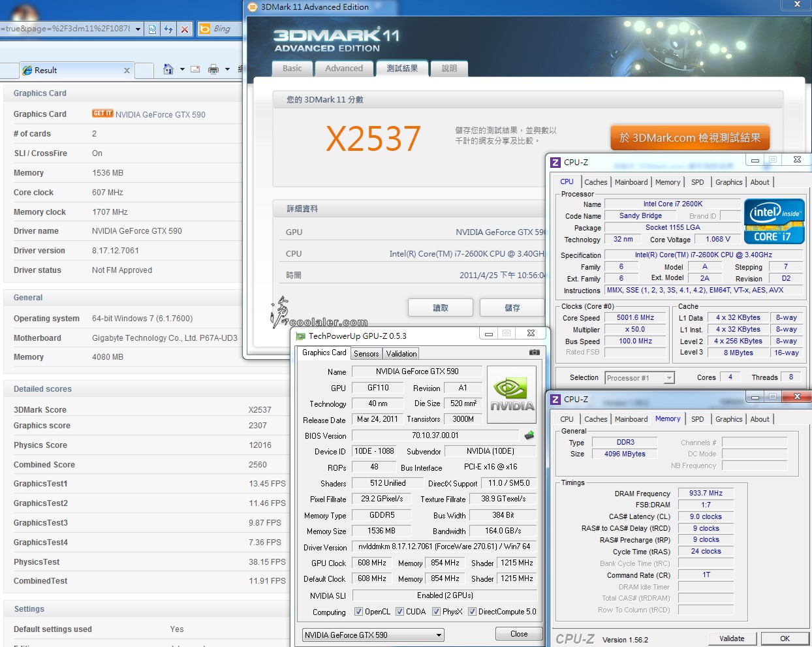The image size is (812, 647).
Task: Click the OK button in CPU-Z
Action: (x=785, y=639)
